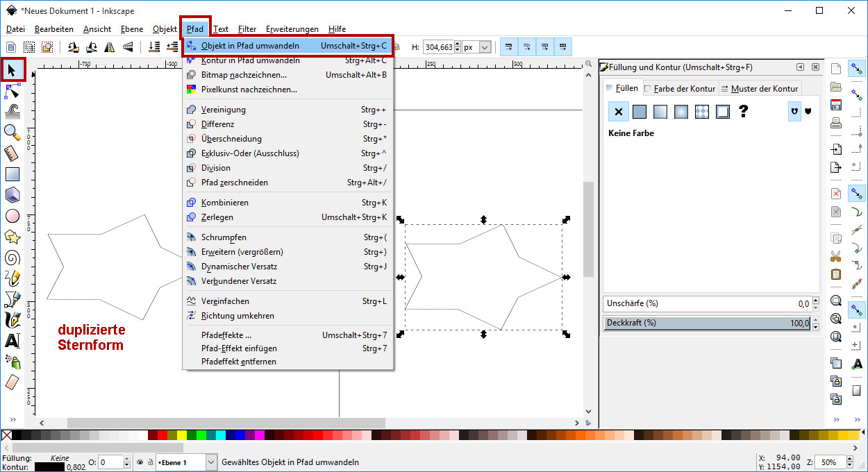Select the nonzero fill rule button

(808, 111)
